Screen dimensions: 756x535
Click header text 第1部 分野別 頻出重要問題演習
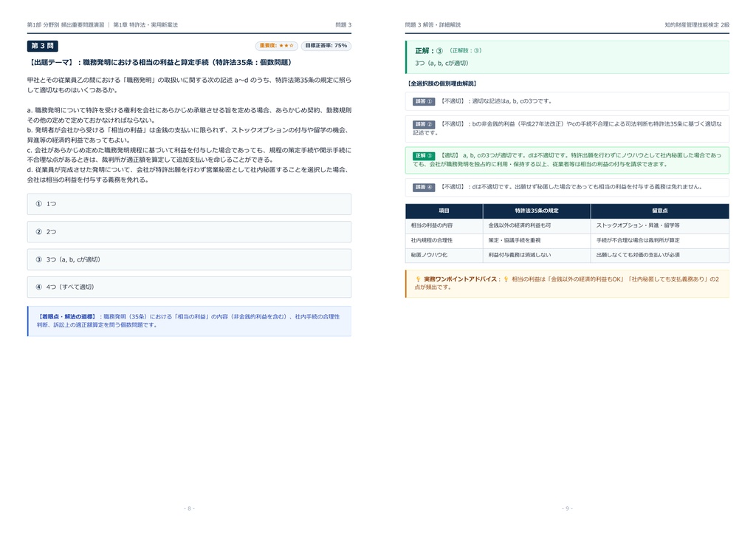pos(66,24)
